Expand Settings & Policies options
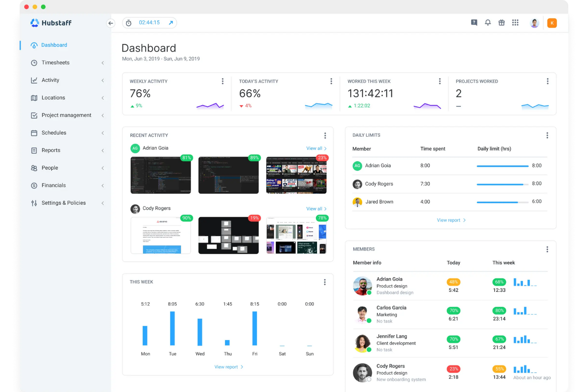Viewport: 588px width, 392px height. pyautogui.click(x=103, y=203)
